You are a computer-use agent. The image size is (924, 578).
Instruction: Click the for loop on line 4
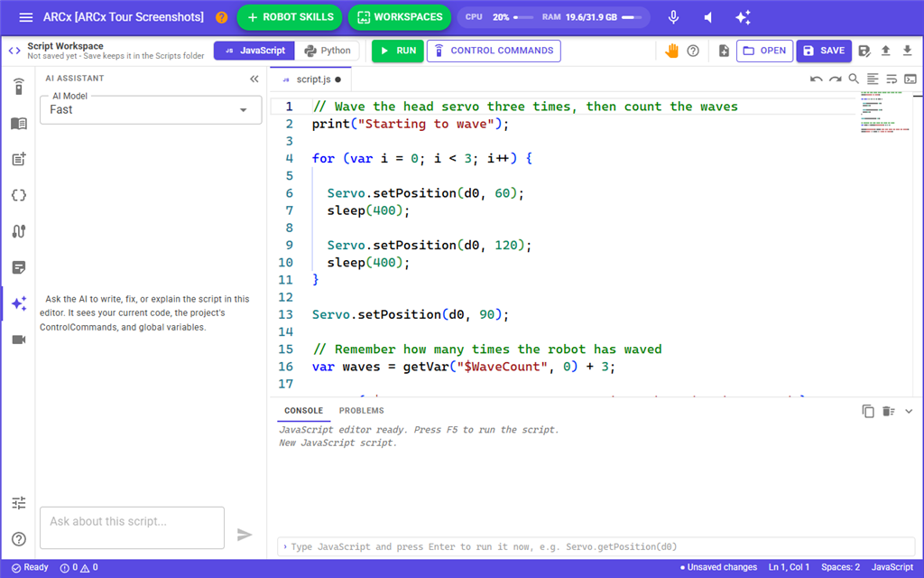(422, 158)
